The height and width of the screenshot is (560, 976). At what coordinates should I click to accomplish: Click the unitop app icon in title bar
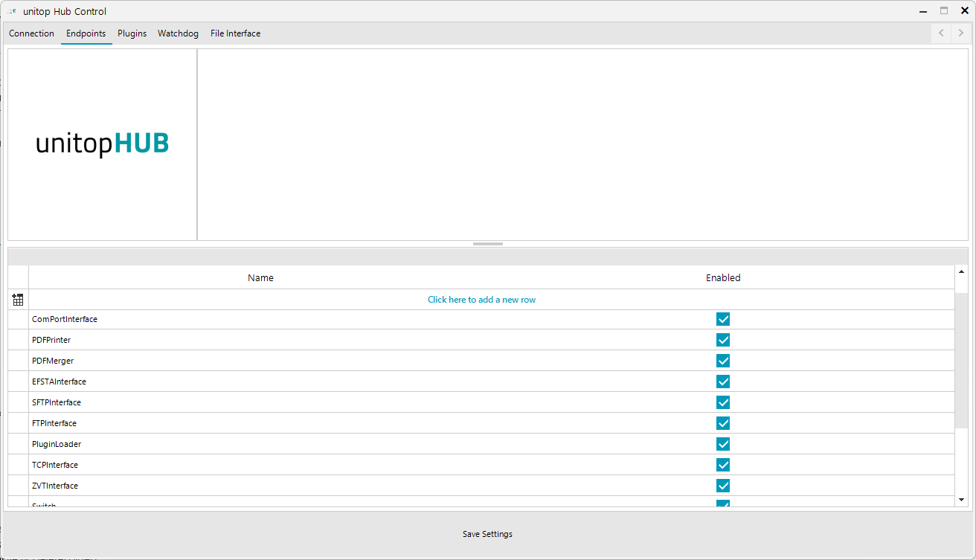click(x=10, y=10)
